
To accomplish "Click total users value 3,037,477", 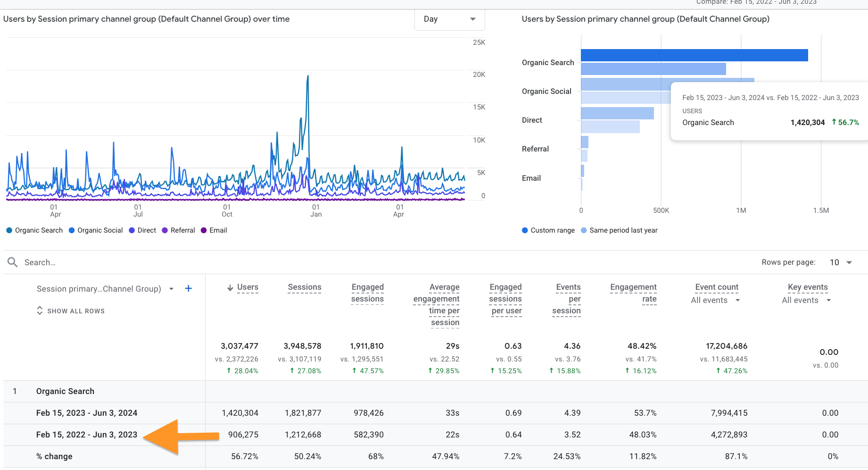I will (240, 346).
